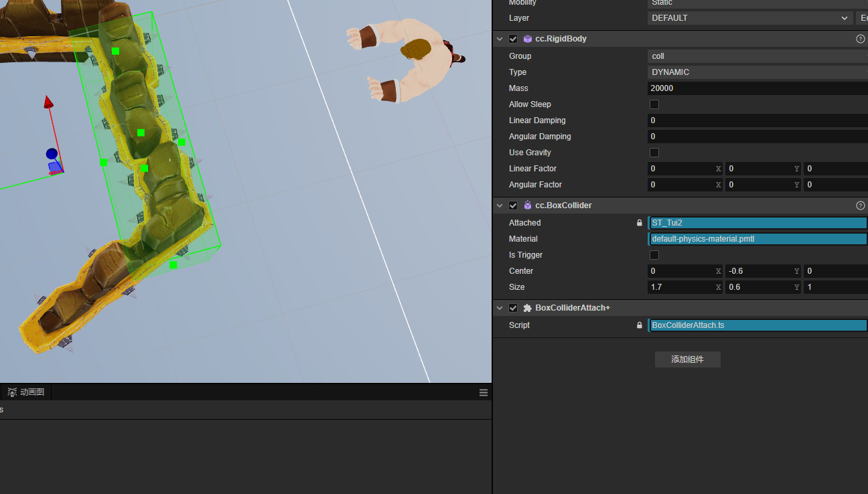
Task: Click the Allow Sleep label
Action: pos(530,104)
